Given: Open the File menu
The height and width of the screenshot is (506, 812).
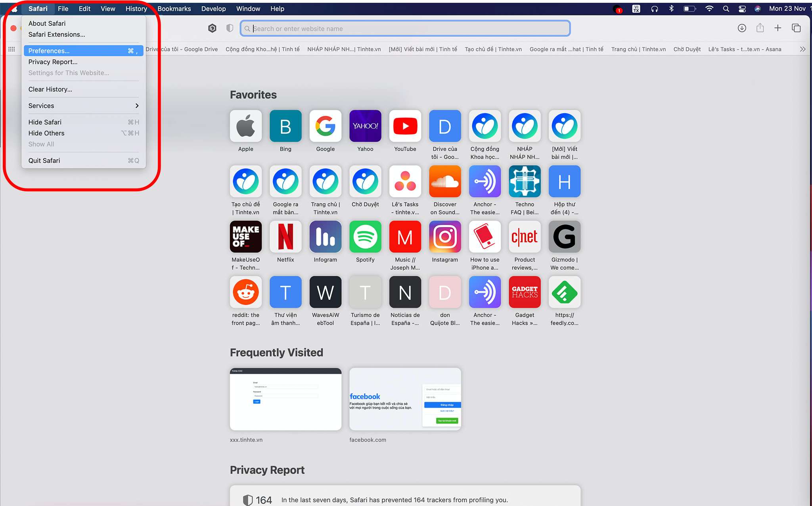Looking at the screenshot, I should [63, 9].
